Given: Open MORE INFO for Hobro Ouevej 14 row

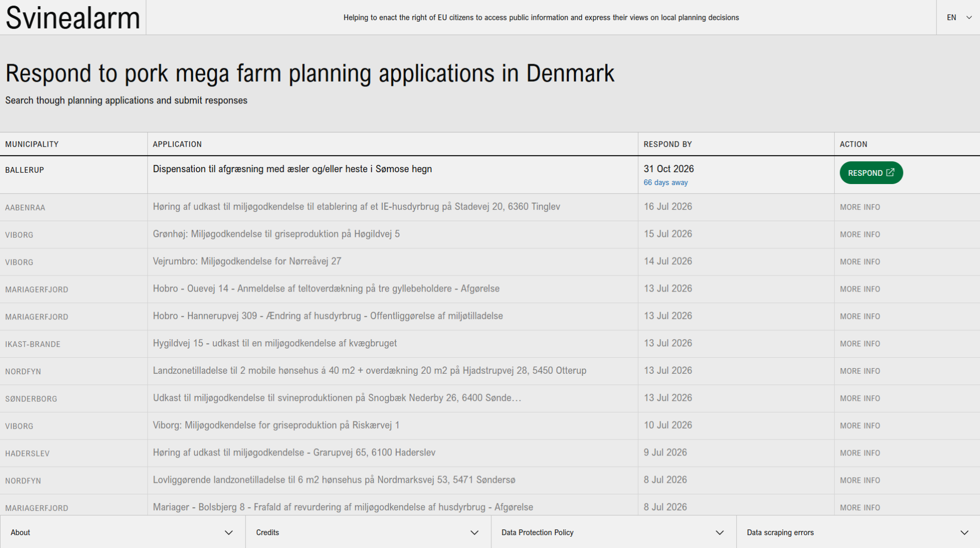Looking at the screenshot, I should (860, 290).
